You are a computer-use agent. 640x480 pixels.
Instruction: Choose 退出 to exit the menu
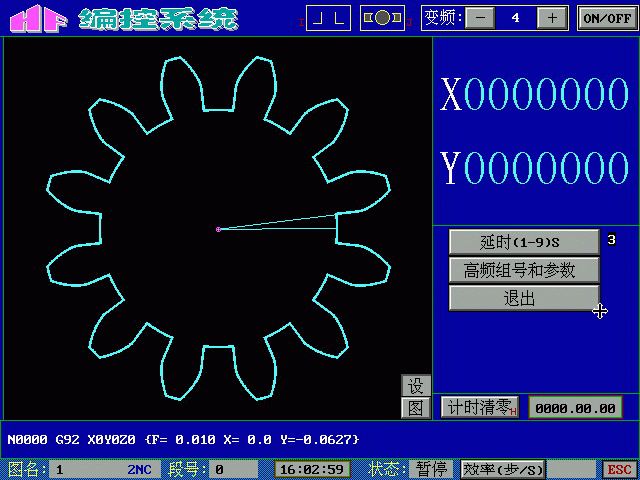(x=523, y=298)
